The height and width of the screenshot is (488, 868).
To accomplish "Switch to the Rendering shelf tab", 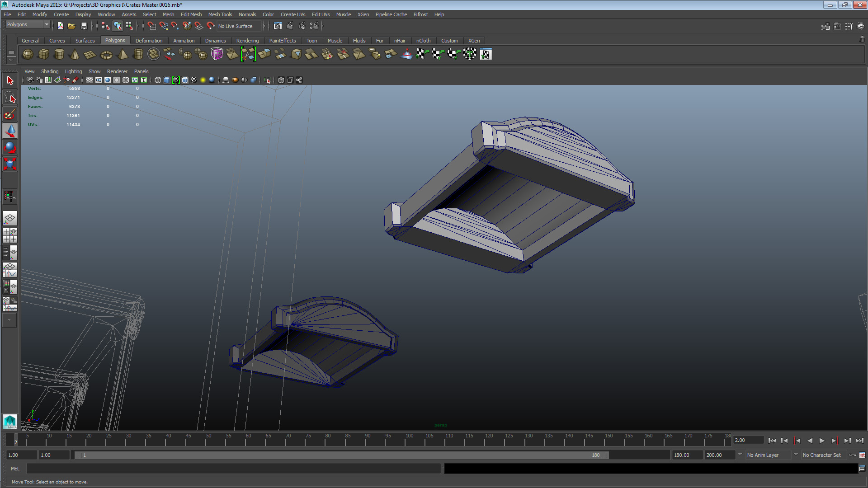I will 247,41.
